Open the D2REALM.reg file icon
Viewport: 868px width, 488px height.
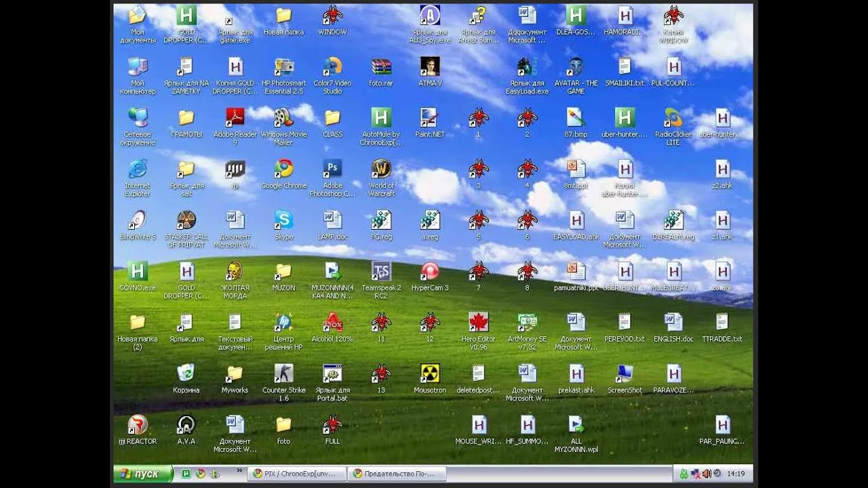click(x=673, y=226)
